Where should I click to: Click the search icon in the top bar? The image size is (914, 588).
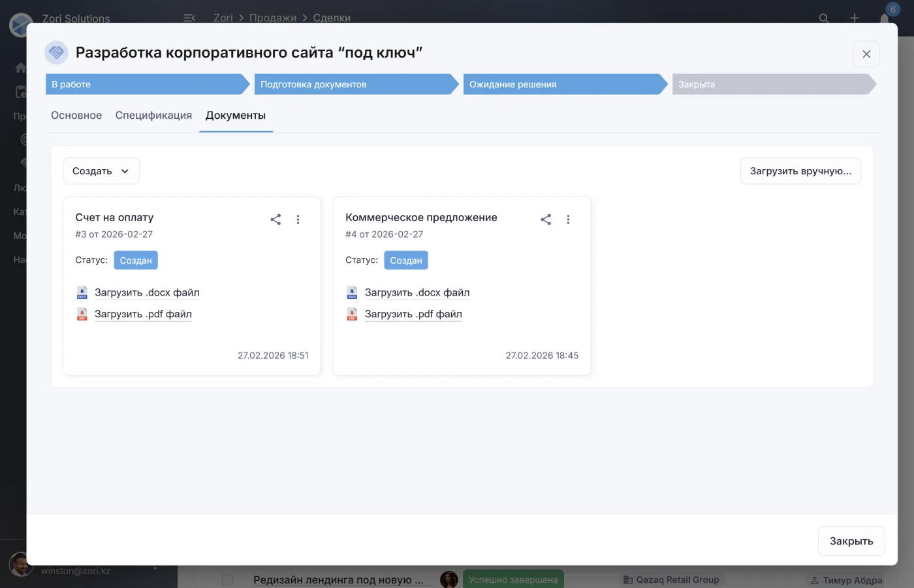824,18
